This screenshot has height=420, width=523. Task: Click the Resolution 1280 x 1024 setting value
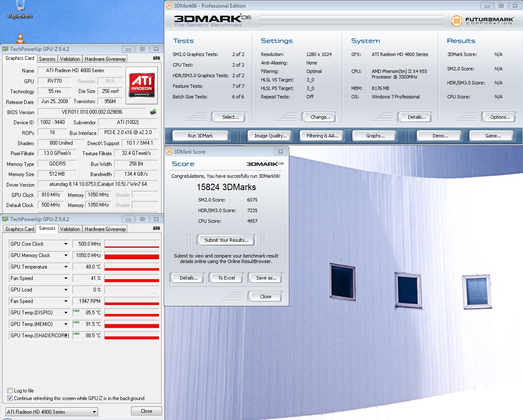click(x=319, y=54)
